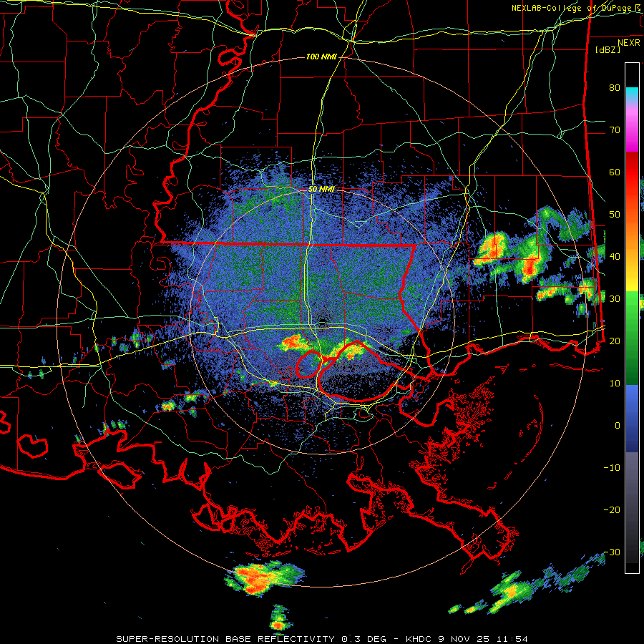
Task: Click the 50 value on the dBZ scale
Action: coord(615,215)
